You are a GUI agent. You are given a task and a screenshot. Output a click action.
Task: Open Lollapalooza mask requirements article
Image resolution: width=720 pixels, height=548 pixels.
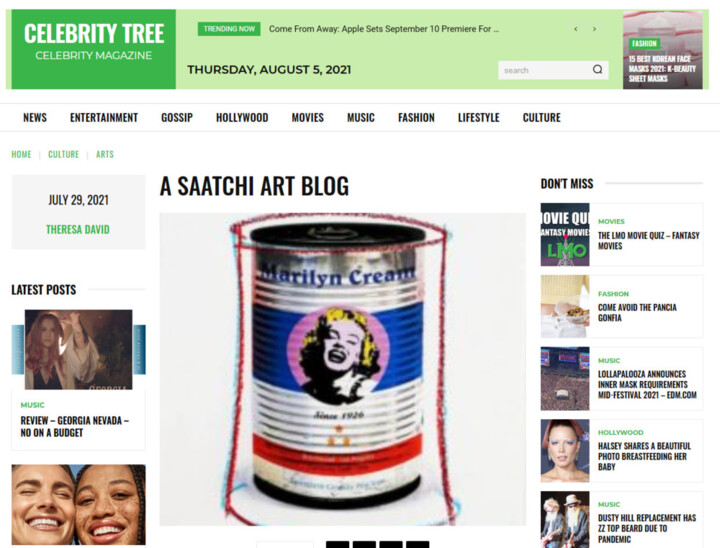[x=647, y=384]
